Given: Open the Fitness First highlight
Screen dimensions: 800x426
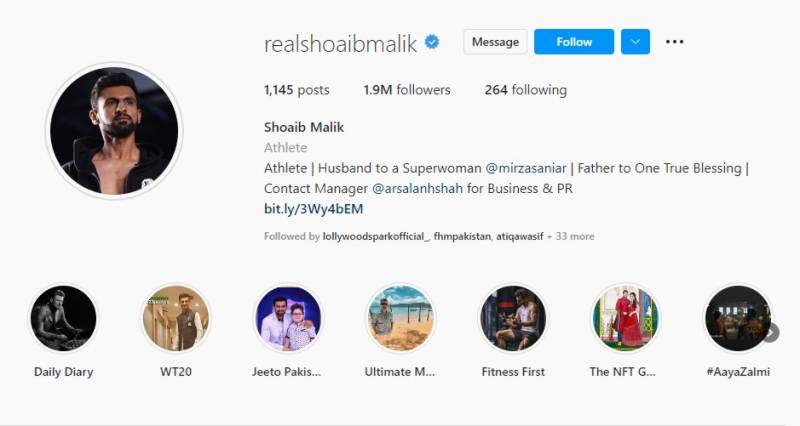Looking at the screenshot, I should pos(513,318).
